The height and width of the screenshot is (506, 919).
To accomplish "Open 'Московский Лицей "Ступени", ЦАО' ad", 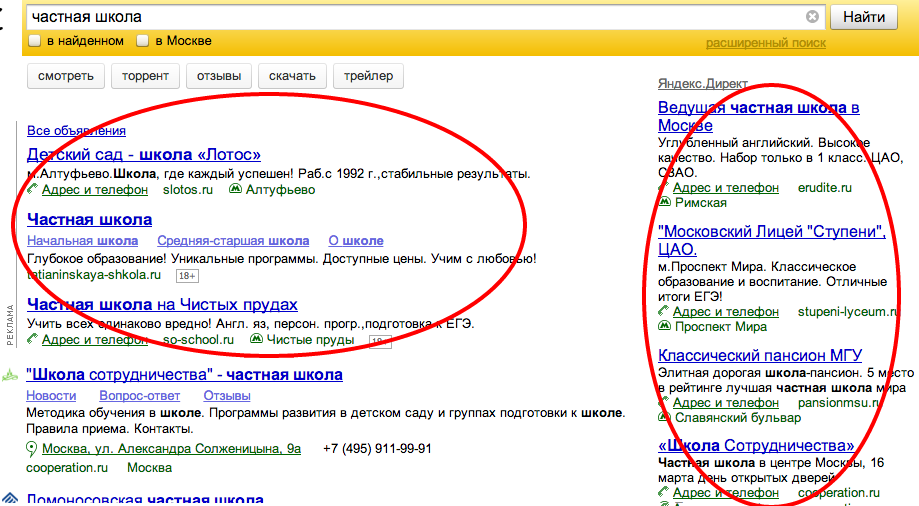I will pos(771,240).
